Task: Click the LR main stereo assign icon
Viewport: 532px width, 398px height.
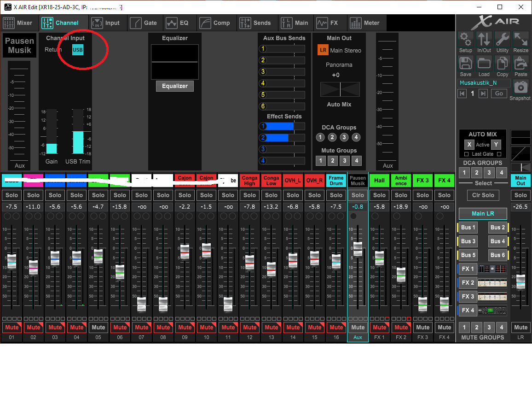Action: click(x=323, y=50)
